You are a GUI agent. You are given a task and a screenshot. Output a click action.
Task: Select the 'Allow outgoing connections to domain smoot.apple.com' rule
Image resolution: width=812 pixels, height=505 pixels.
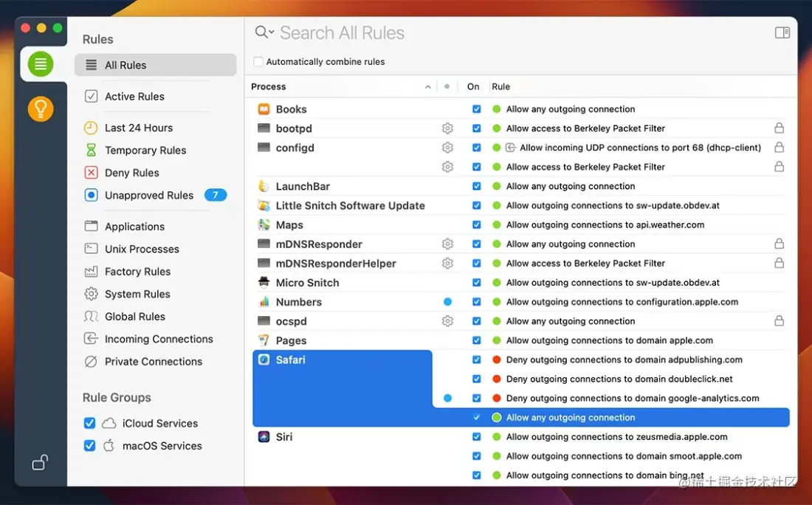[x=624, y=456]
